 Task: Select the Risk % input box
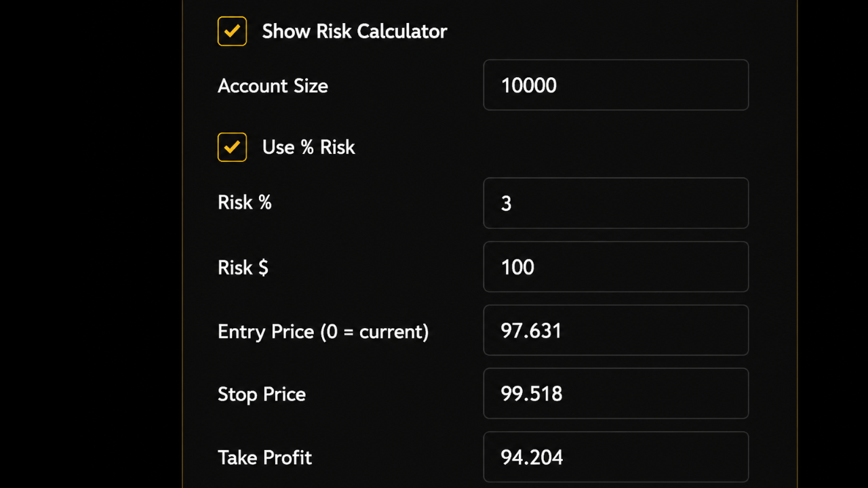tap(614, 203)
